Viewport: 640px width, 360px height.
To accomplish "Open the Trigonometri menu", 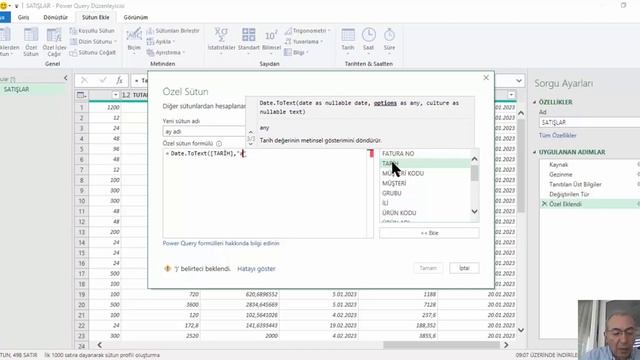I will pos(307,31).
